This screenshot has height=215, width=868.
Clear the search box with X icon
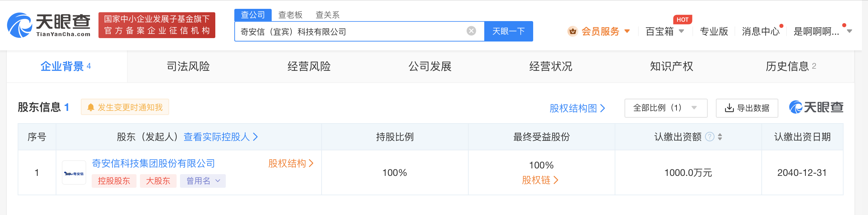tap(471, 31)
